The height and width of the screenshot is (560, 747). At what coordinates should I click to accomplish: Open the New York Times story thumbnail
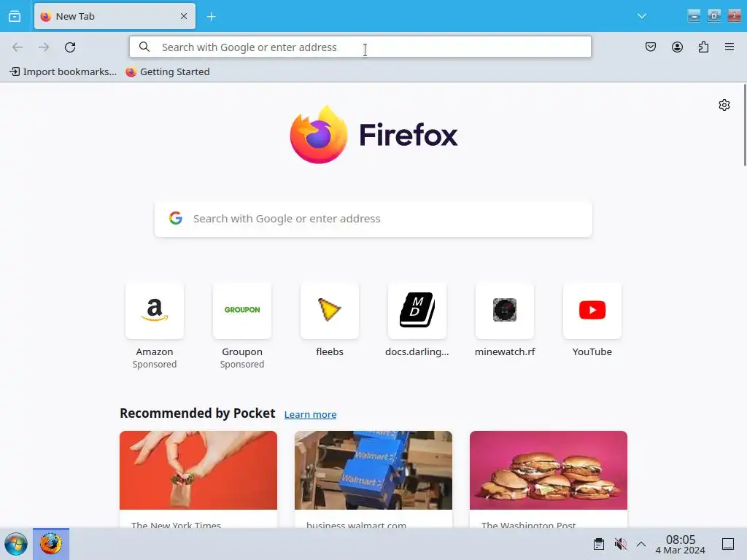tap(198, 470)
